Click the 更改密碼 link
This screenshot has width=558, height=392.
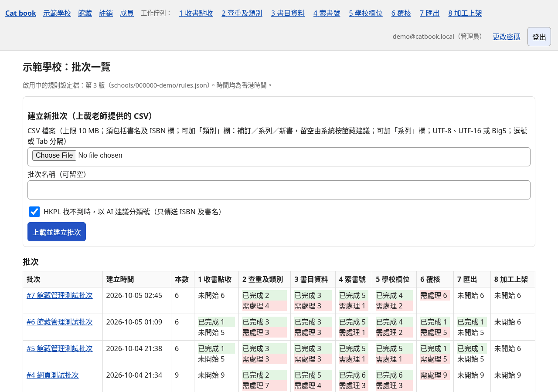click(x=507, y=37)
